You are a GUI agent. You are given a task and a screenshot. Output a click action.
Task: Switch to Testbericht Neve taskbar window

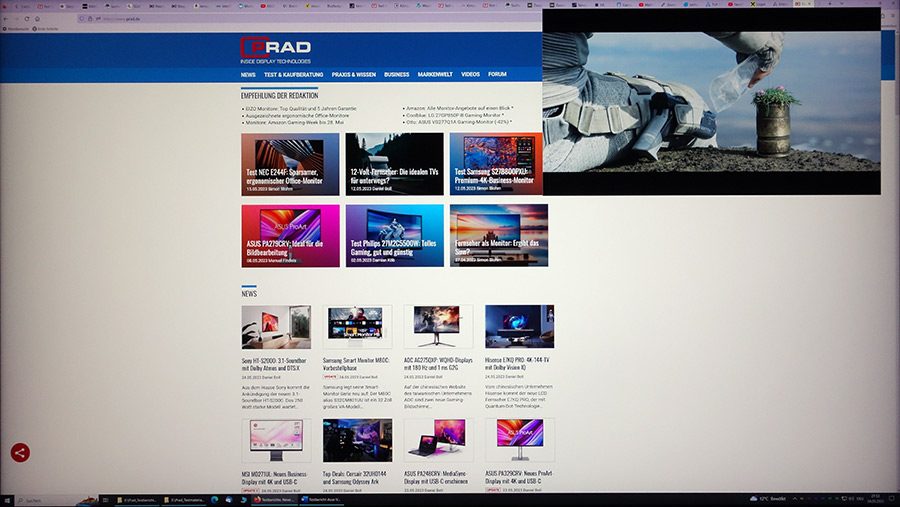[274, 500]
